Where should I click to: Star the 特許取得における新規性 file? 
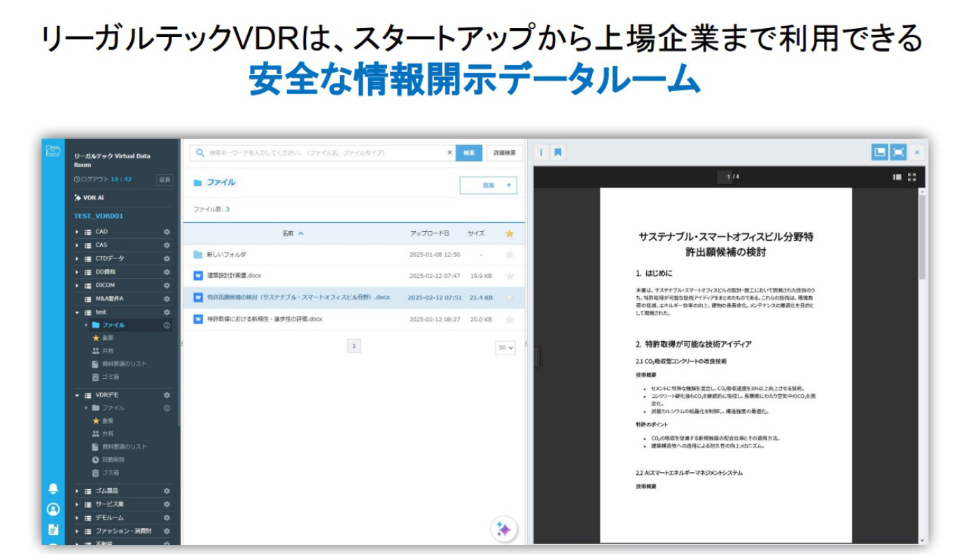click(x=510, y=319)
